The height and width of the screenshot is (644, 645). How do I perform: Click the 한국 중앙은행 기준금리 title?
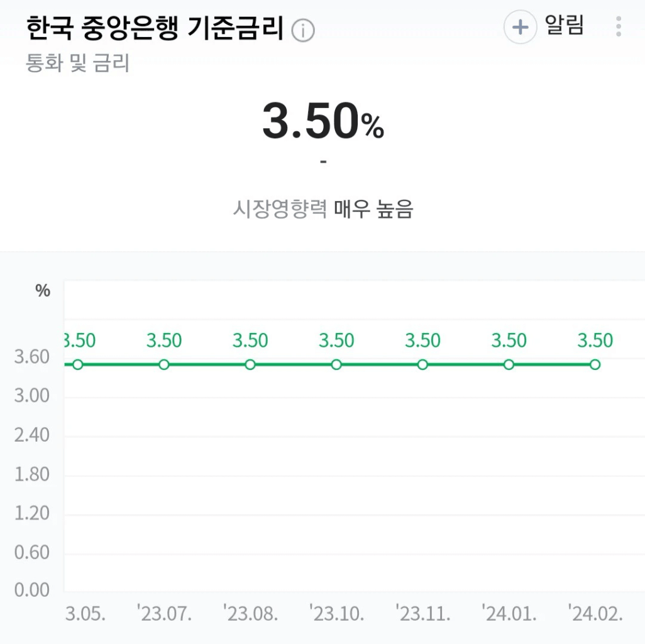coord(155,28)
